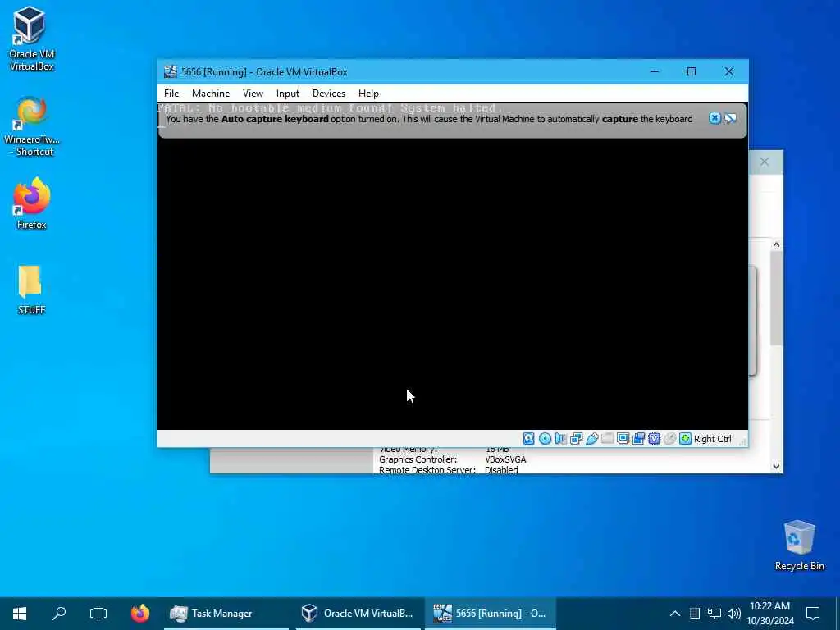Click the 5656 Running taskbar button
The image size is (840, 630).
pos(491,613)
